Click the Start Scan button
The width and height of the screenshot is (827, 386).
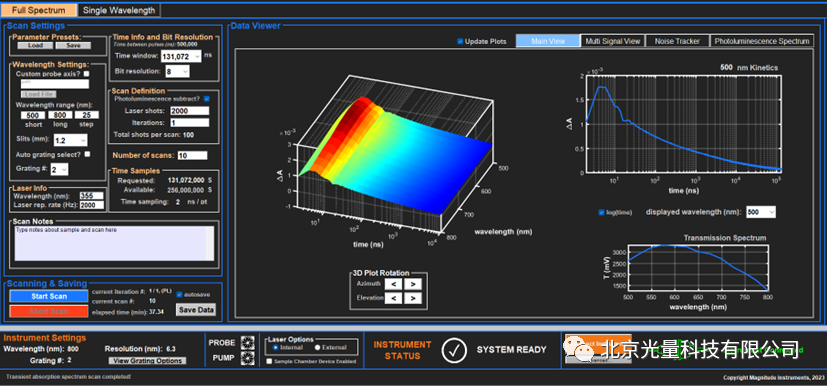click(x=49, y=296)
